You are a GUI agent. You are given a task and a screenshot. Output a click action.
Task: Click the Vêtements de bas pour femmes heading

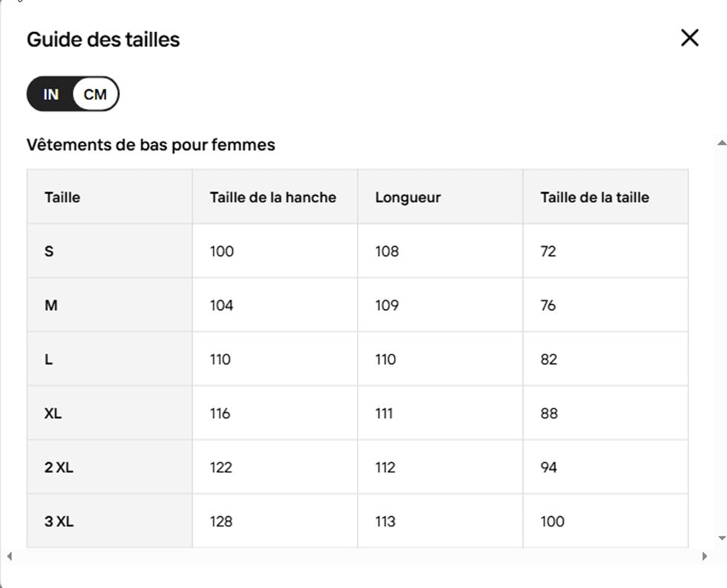tap(151, 145)
